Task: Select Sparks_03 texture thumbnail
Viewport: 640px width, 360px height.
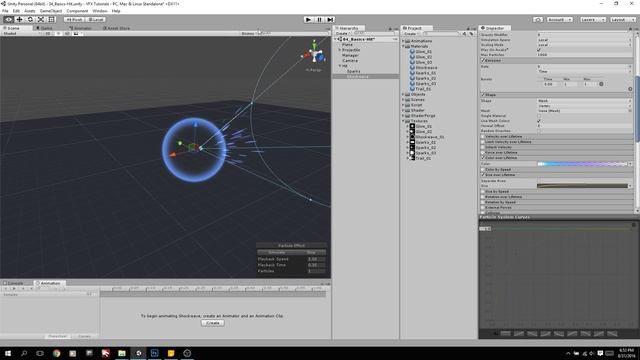Action: click(x=412, y=153)
